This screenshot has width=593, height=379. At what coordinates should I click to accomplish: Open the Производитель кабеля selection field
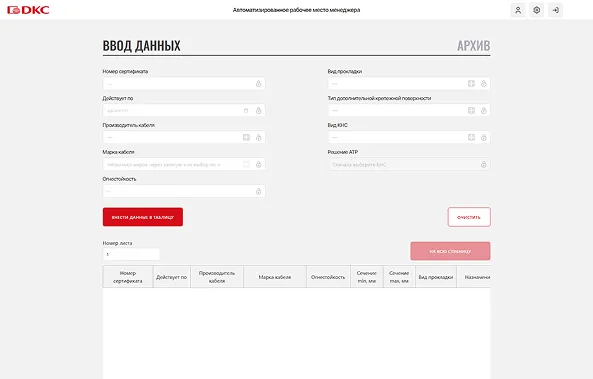[x=184, y=137]
